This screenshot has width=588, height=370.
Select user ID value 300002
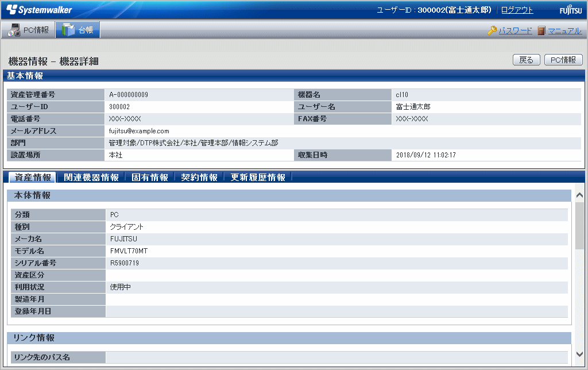119,106
